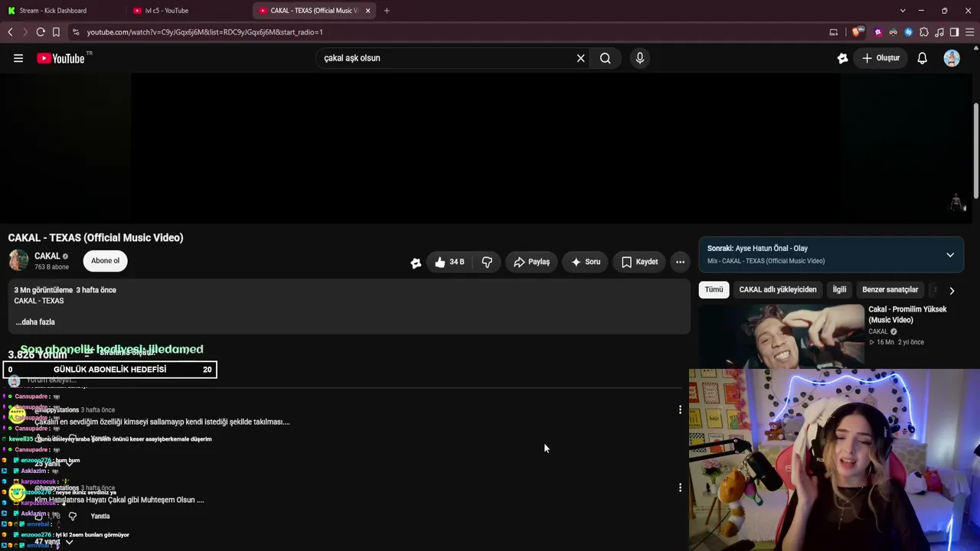Click the Oluştur create button

(x=880, y=58)
